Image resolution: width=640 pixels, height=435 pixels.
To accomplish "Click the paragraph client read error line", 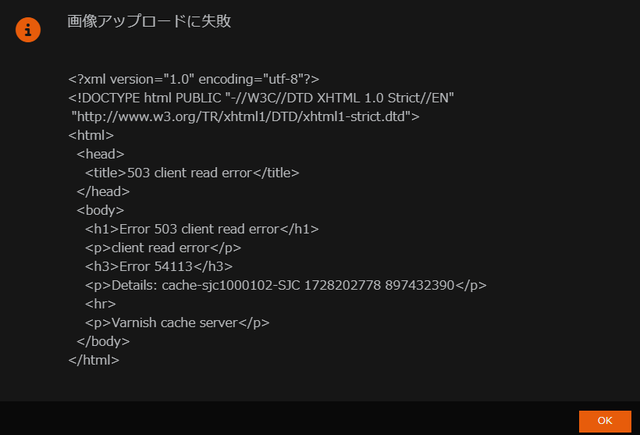I will (163, 248).
